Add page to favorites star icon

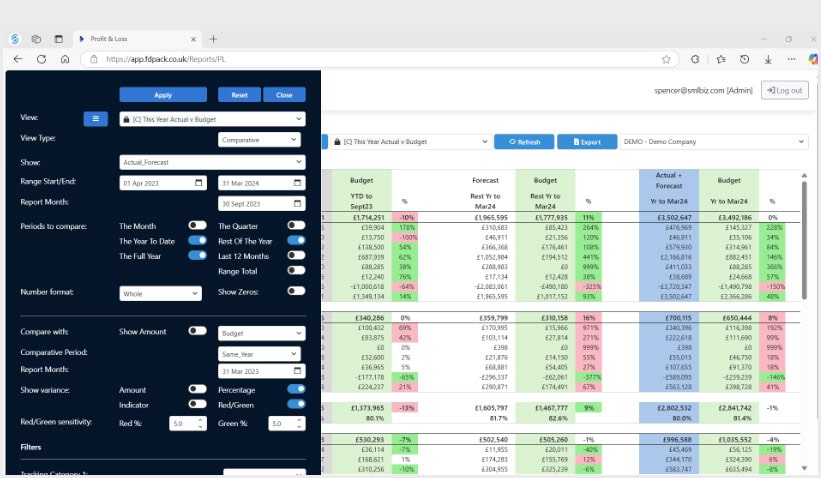click(x=666, y=59)
